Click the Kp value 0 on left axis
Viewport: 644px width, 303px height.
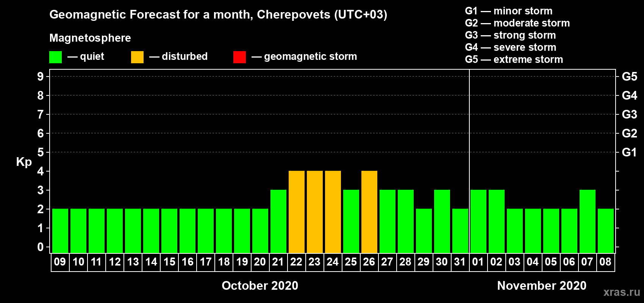[41, 247]
